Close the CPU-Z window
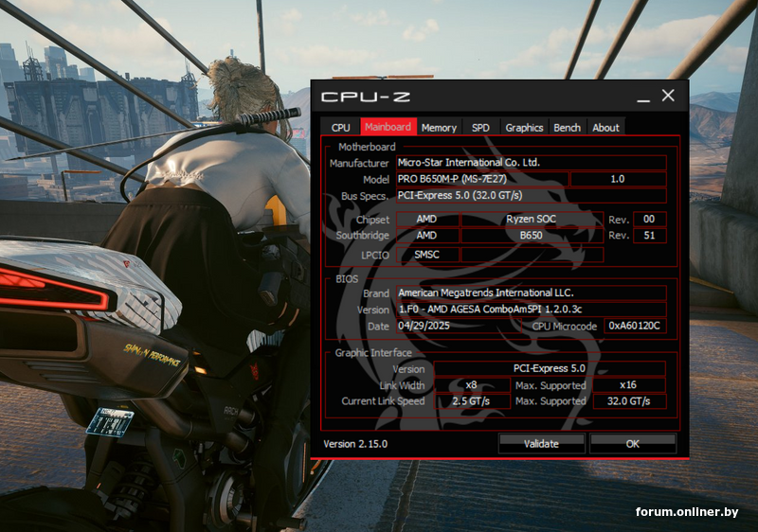This screenshot has height=532, width=758. pos(668,96)
